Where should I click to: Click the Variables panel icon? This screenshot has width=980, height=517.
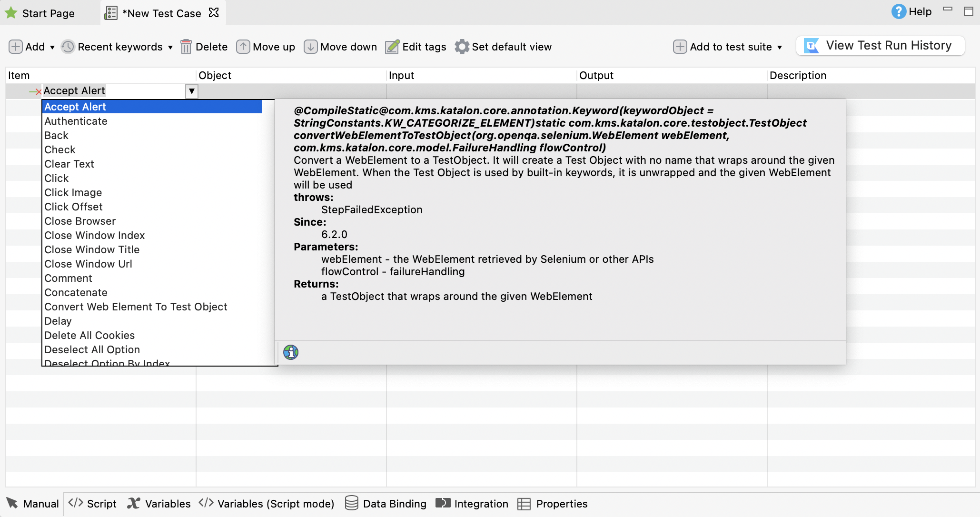point(135,503)
